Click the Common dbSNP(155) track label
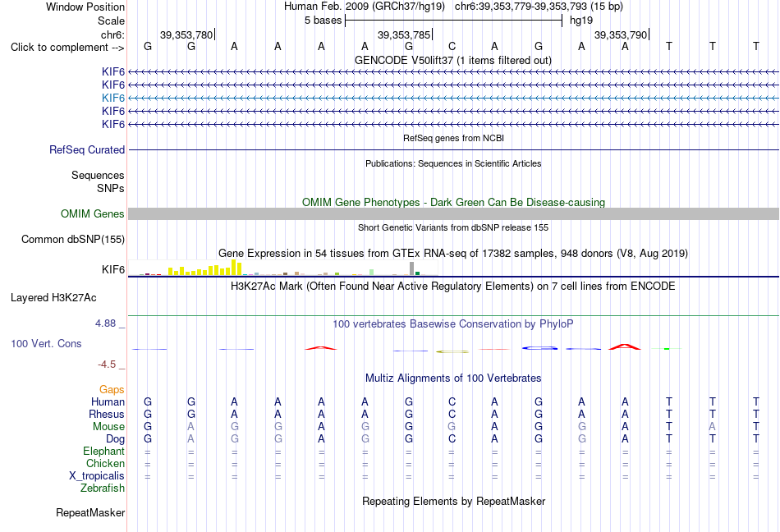 pyautogui.click(x=73, y=239)
